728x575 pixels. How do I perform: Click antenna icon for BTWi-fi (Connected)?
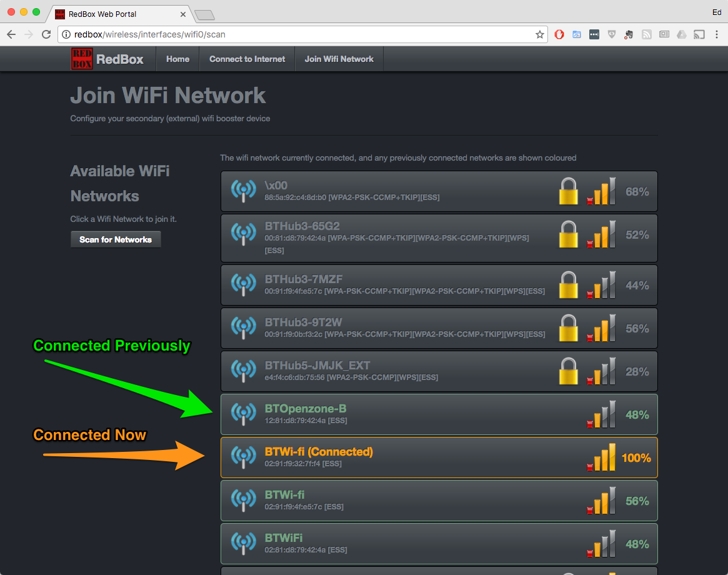pos(244,457)
